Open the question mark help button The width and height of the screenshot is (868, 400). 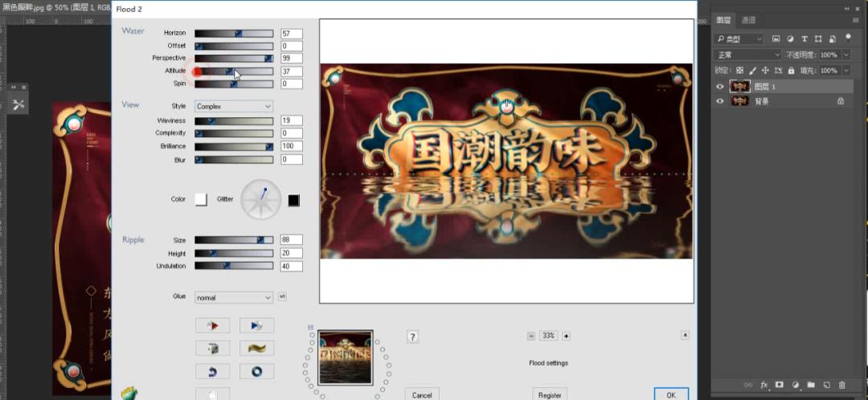(x=412, y=337)
